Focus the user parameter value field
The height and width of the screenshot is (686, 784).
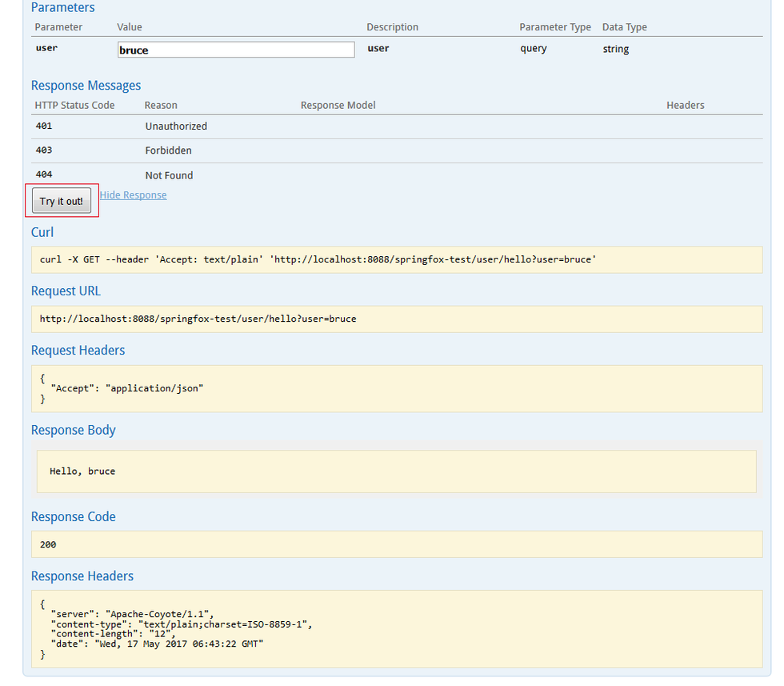coord(236,50)
